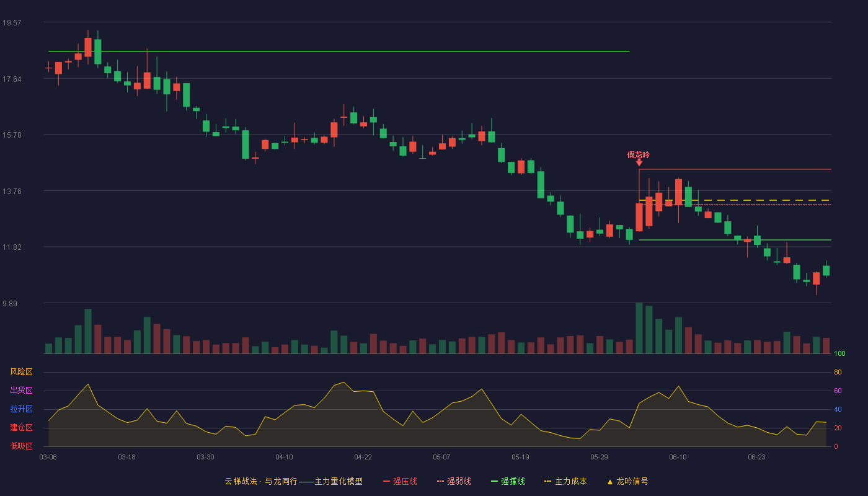868x496 pixels.
Task: Select the 拉升区 zone label
Action: click(21, 409)
